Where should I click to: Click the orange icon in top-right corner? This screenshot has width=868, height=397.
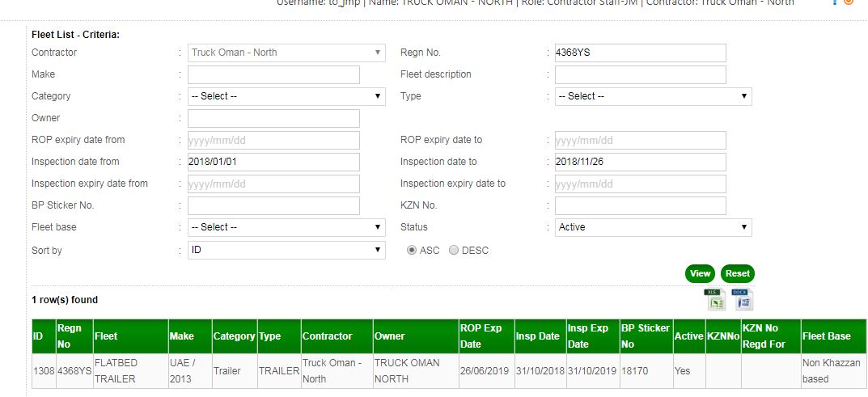coord(849,2)
